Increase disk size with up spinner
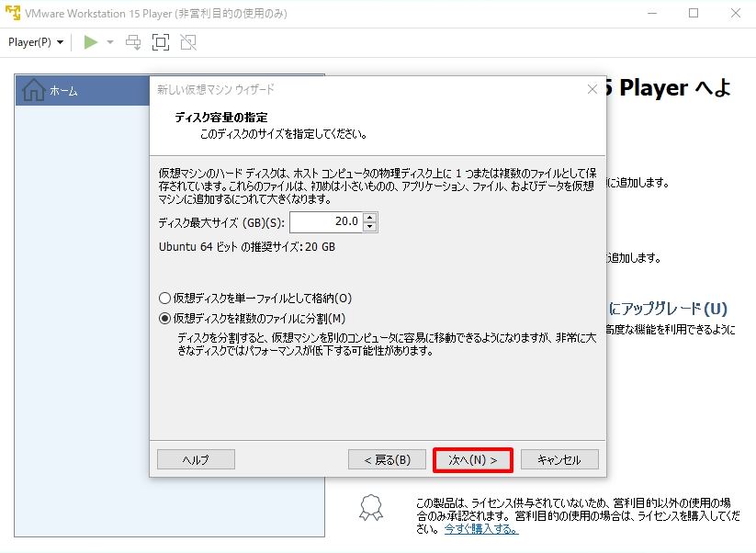The image size is (756, 553). tap(370, 217)
